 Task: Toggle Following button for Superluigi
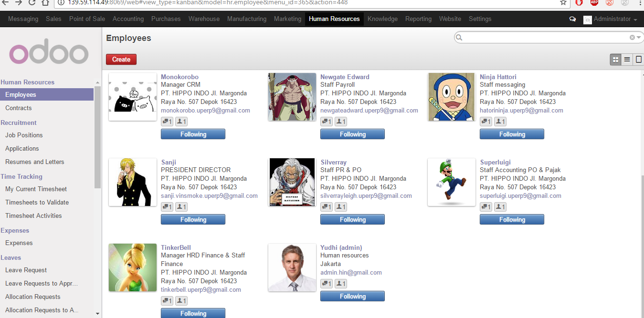[x=512, y=220]
